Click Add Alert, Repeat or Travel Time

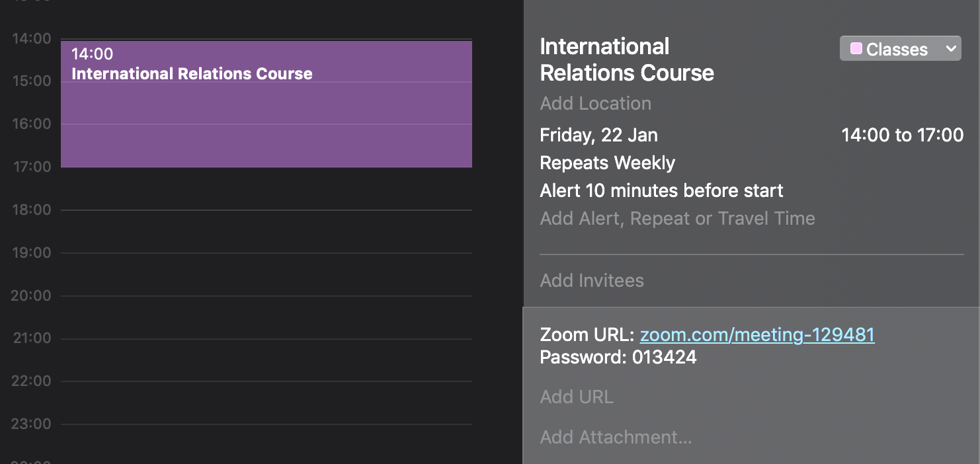pyautogui.click(x=677, y=219)
